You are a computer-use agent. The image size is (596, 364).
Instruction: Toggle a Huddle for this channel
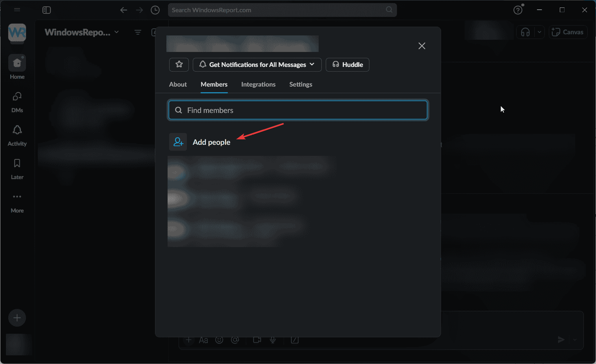coord(347,65)
